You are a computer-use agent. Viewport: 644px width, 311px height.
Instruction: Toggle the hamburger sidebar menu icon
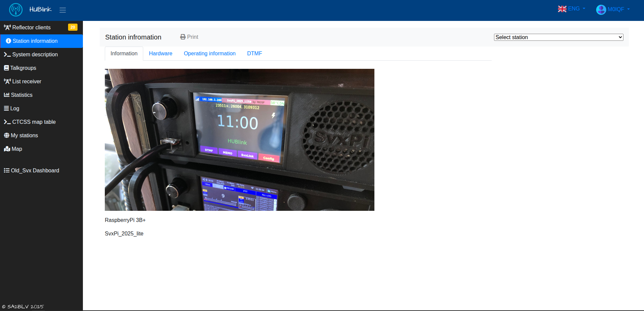pyautogui.click(x=63, y=10)
